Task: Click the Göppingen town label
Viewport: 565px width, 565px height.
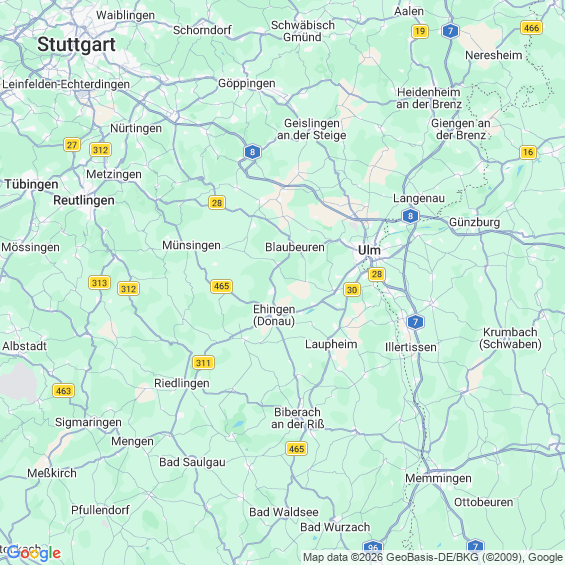Action: click(247, 83)
